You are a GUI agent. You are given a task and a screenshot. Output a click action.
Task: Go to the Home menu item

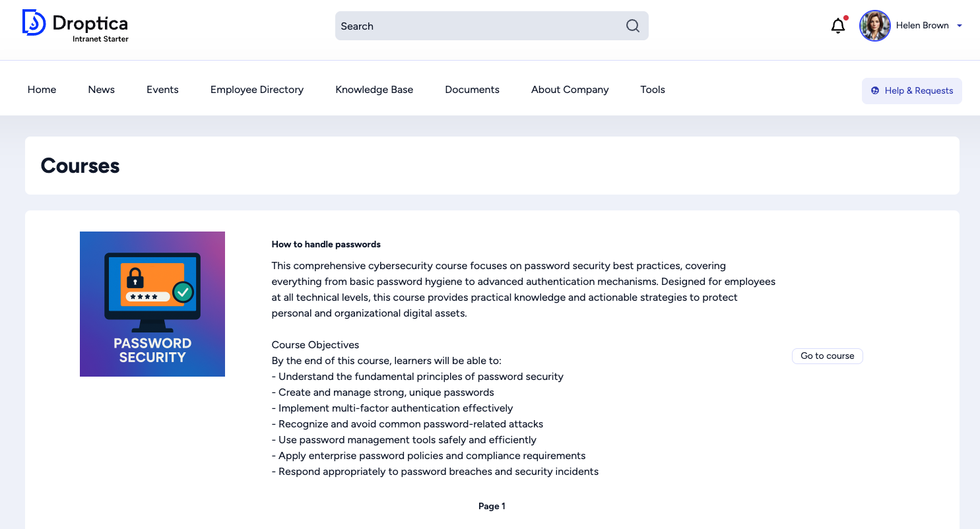[x=42, y=90]
